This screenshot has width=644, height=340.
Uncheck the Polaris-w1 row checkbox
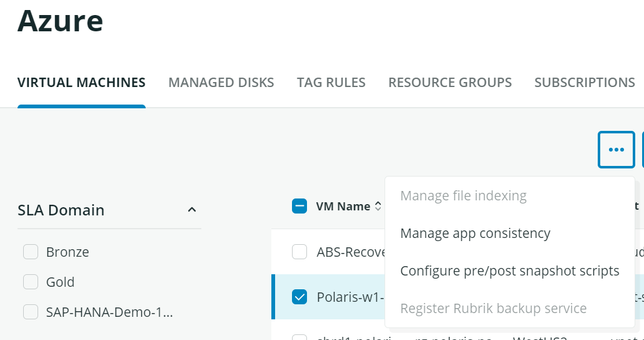click(299, 297)
